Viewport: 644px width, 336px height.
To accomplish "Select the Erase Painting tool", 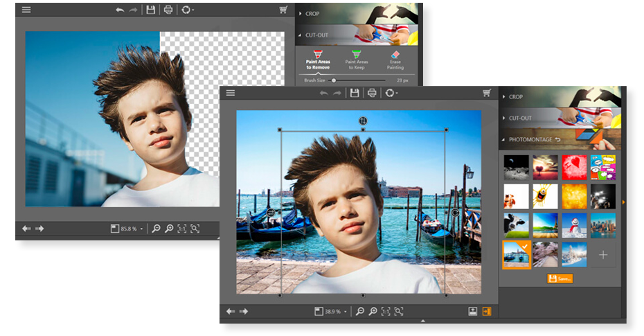I will 395,60.
